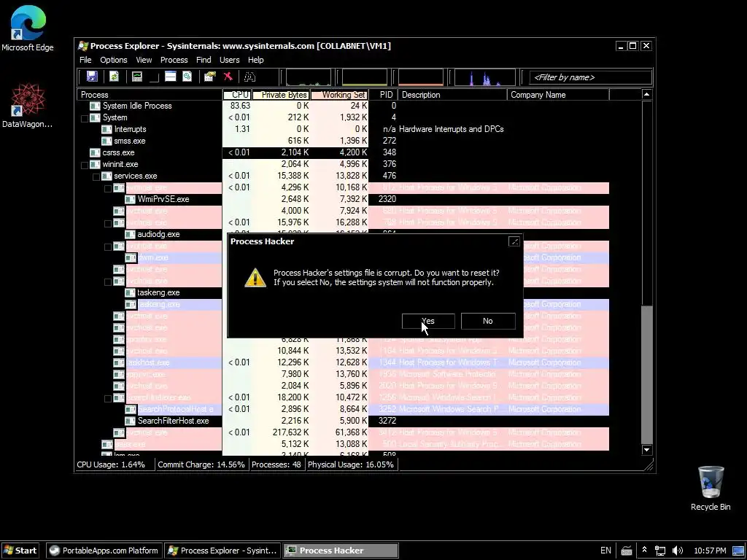Click the Refresh Now toolbar icon

coord(115,77)
